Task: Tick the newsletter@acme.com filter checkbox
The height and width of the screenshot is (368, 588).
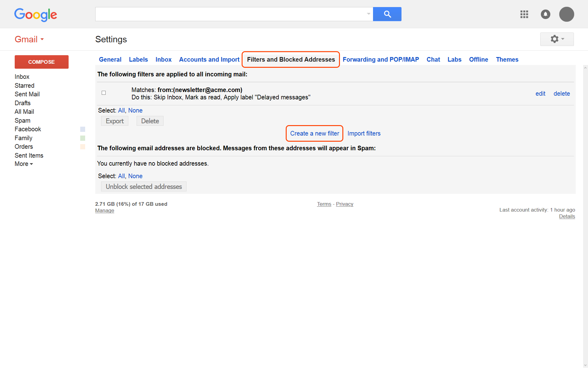Action: point(104,93)
